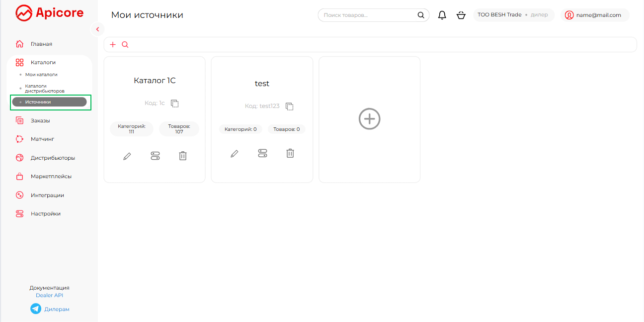The height and width of the screenshot is (322, 644).
Task: Click the edit pencil on Каталог 1С card
Action: (127, 156)
